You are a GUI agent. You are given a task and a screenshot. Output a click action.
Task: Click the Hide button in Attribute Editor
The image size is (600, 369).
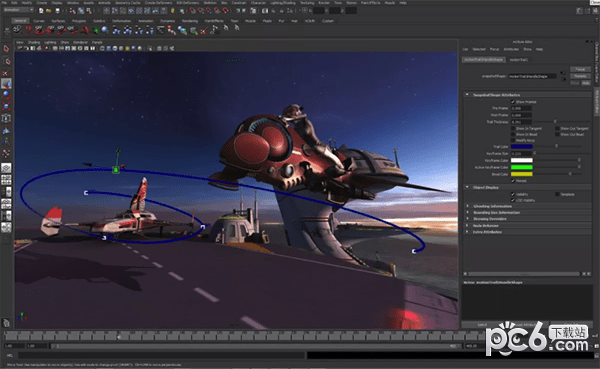tap(585, 83)
